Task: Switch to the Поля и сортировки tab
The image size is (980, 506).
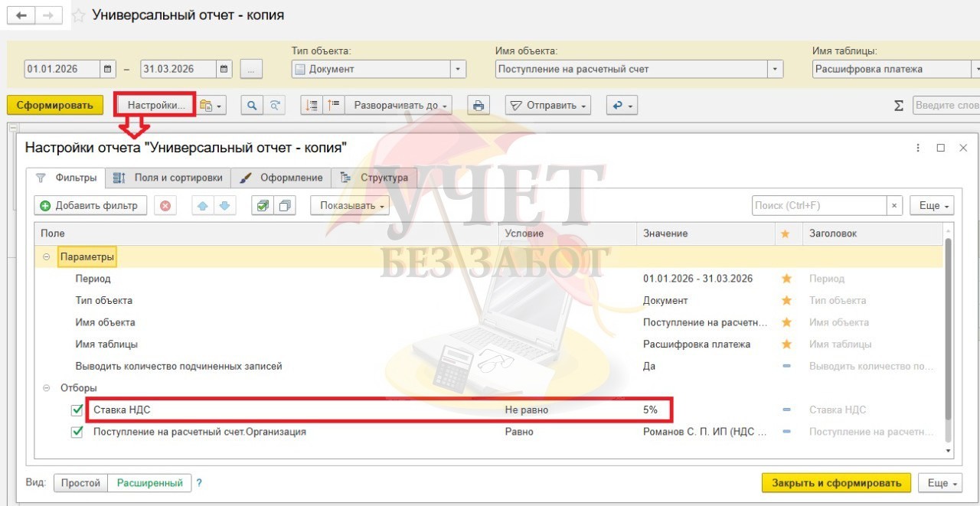Action: tap(170, 178)
